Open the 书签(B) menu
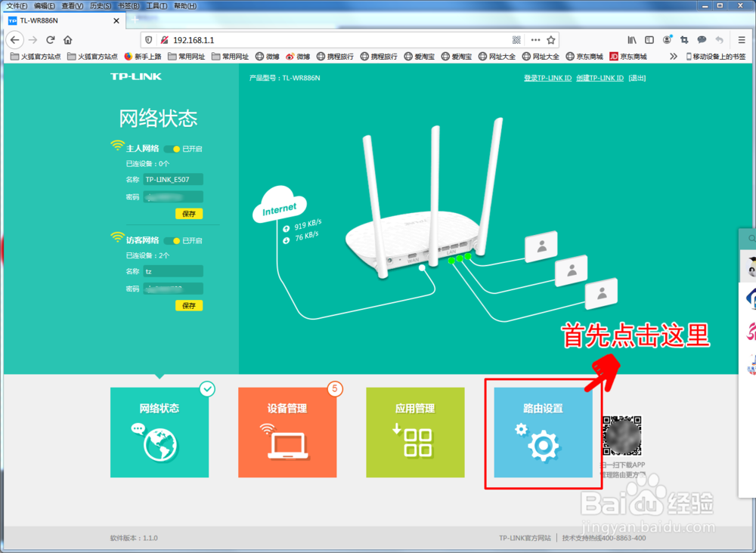 [129, 6]
